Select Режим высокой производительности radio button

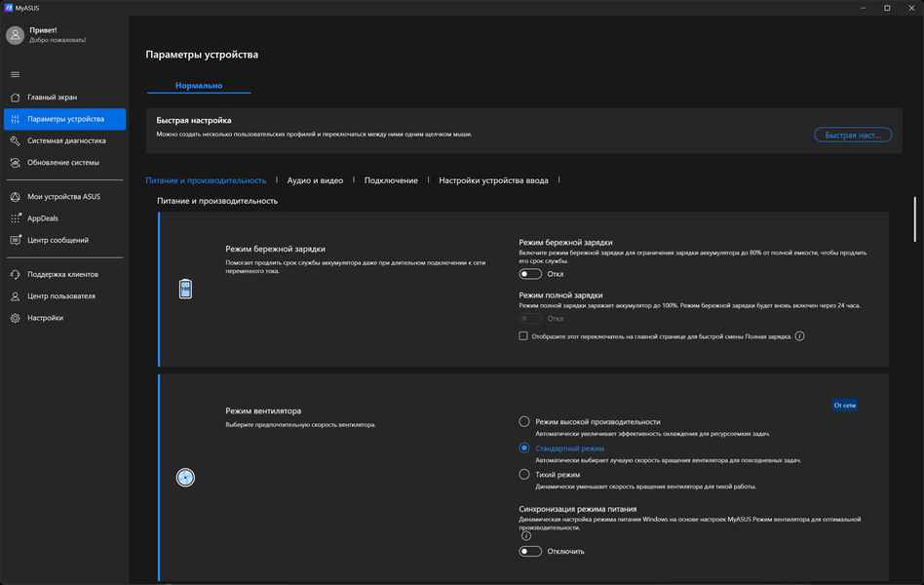(x=523, y=421)
